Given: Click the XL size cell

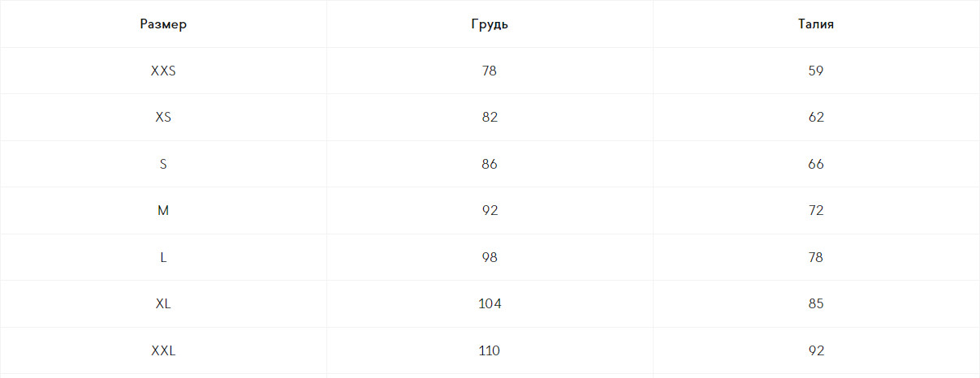Looking at the screenshot, I should pos(163,304).
